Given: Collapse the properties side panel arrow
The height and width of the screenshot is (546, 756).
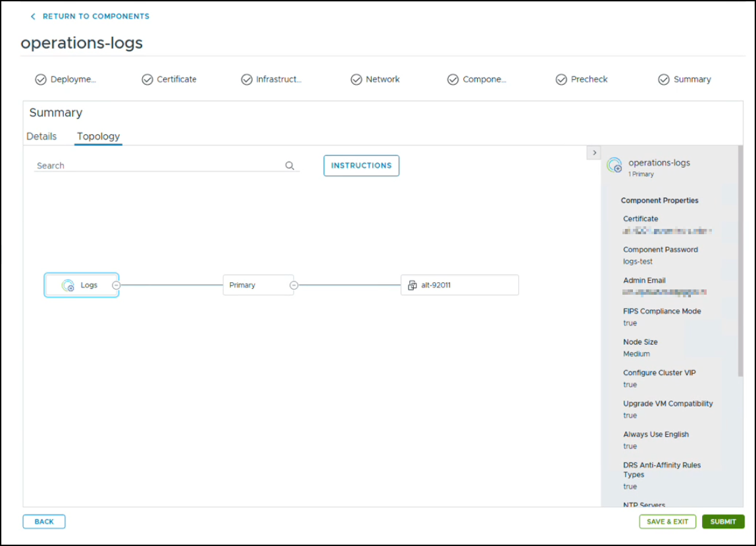Looking at the screenshot, I should click(x=594, y=153).
